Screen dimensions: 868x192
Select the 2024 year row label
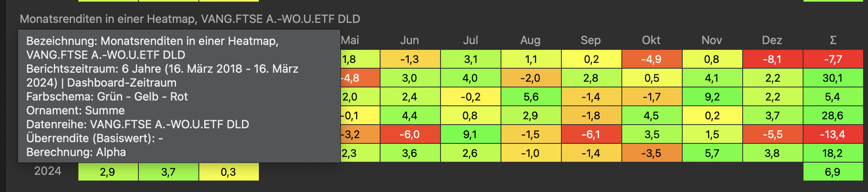pos(47,171)
